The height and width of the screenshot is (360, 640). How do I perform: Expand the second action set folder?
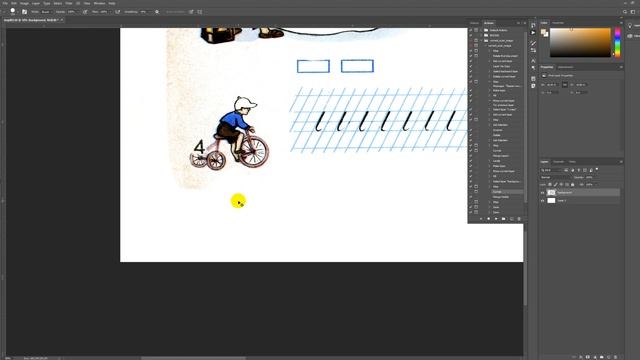coord(481,36)
